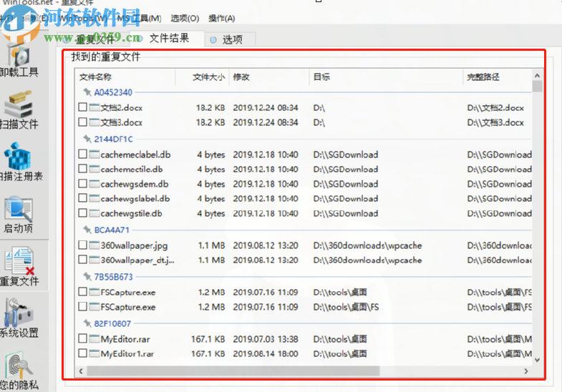
Task: Select file name cachewgsdem.db
Action: click(x=135, y=184)
